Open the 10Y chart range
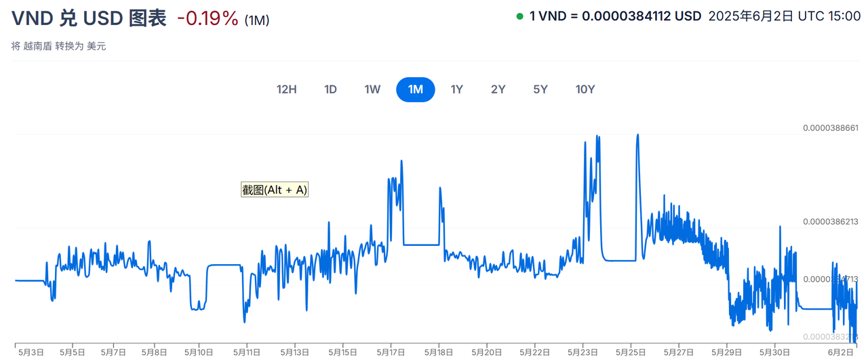The width and height of the screenshot is (868, 361). (x=585, y=89)
